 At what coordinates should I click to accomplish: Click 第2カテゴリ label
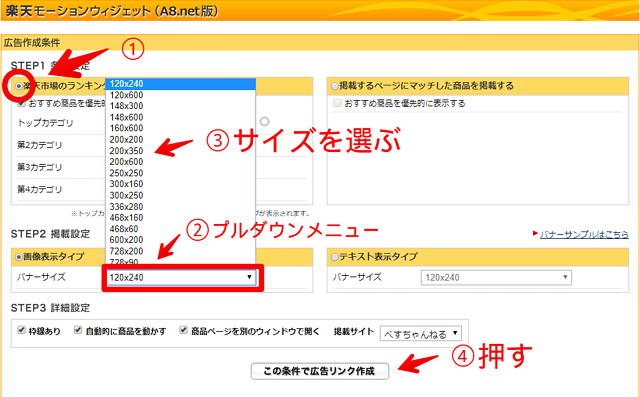pyautogui.click(x=40, y=145)
